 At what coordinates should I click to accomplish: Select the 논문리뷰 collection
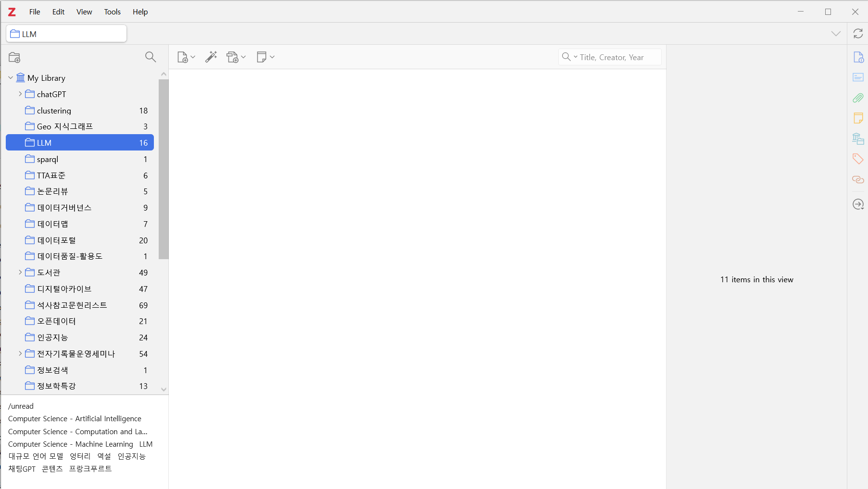pos(80,191)
